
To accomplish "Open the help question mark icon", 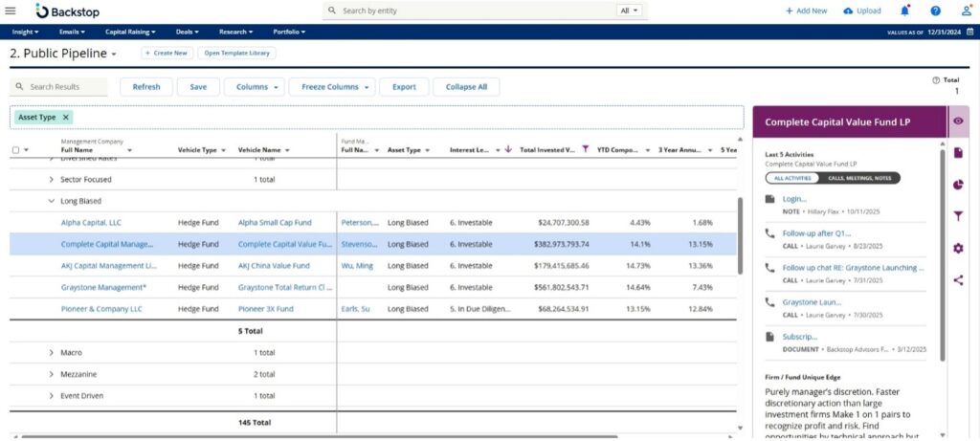I will click(935, 11).
